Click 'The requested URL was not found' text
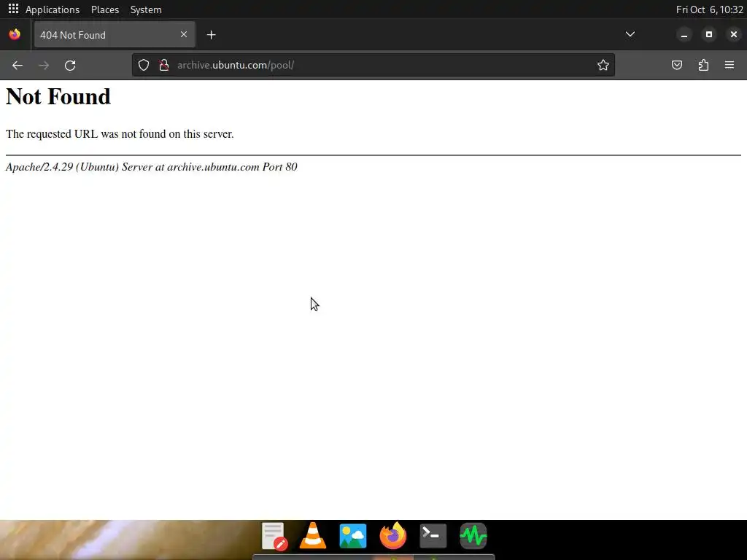 pos(120,134)
